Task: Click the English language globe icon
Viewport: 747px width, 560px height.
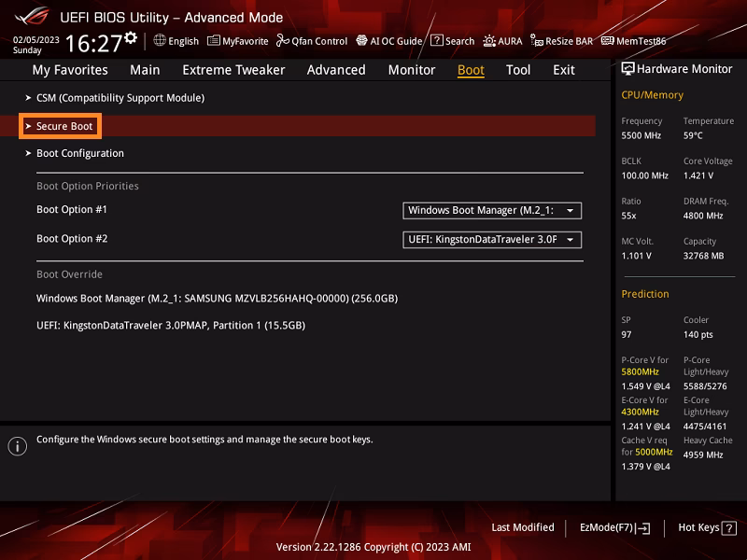Action: click(x=160, y=40)
